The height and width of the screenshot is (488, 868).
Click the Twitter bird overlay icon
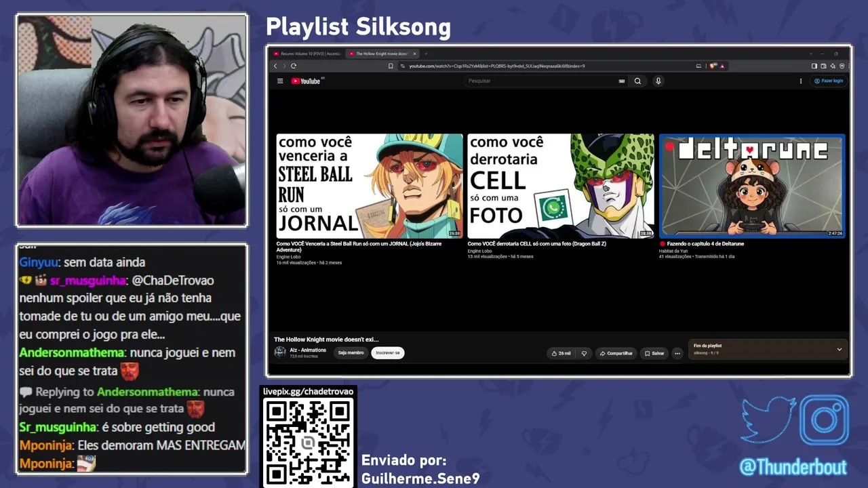coord(768,420)
